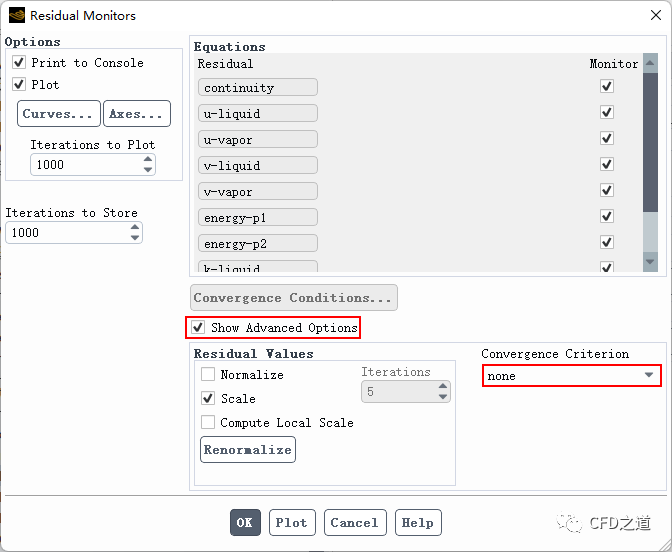Open Help for Residual Monitors
672x552 pixels.
[417, 522]
